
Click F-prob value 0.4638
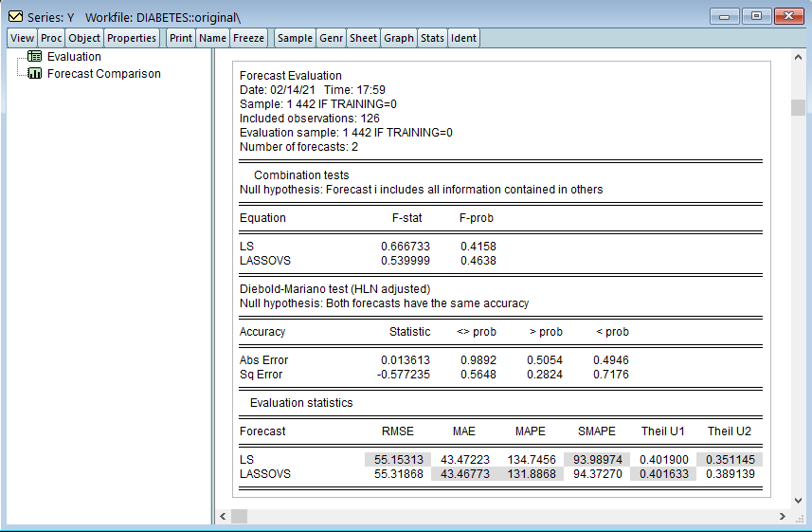pyautogui.click(x=478, y=260)
